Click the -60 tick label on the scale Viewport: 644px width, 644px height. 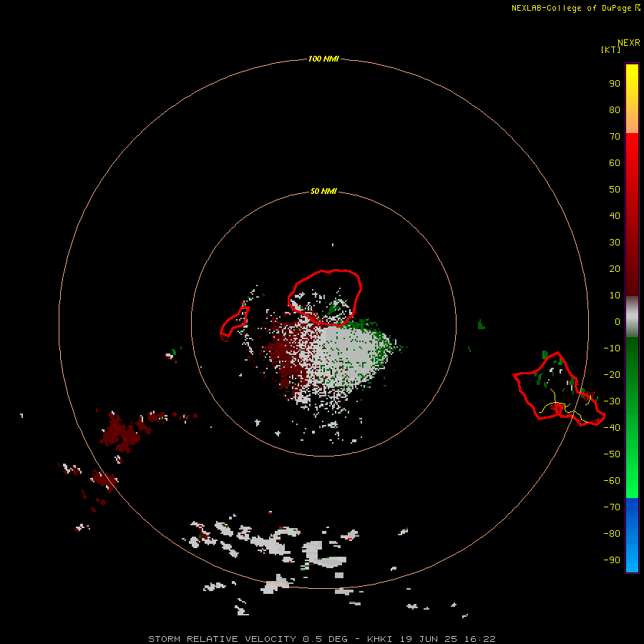point(612,481)
